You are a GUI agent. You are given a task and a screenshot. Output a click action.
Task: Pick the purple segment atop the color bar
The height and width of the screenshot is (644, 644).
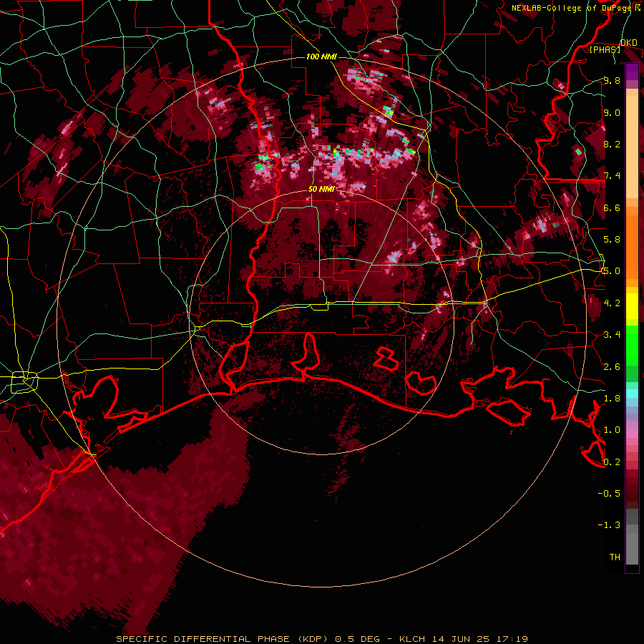coord(632,72)
